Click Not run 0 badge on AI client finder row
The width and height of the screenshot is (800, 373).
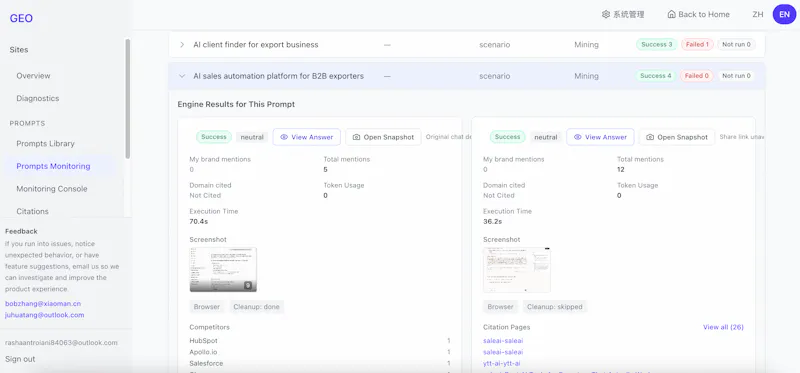point(736,44)
